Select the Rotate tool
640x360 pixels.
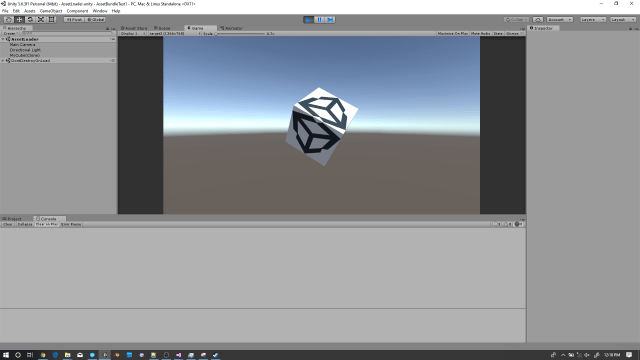(30, 20)
